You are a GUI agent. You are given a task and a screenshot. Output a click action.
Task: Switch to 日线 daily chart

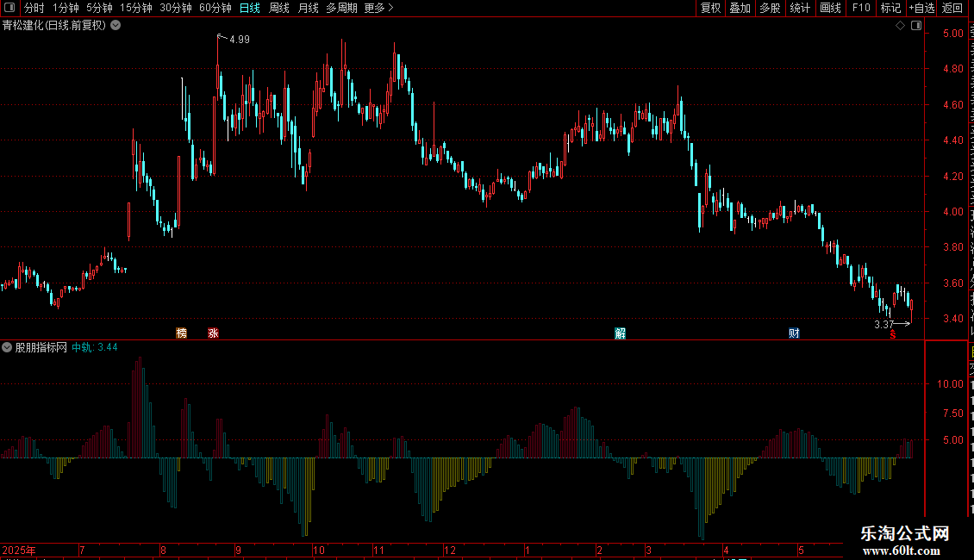pos(250,8)
